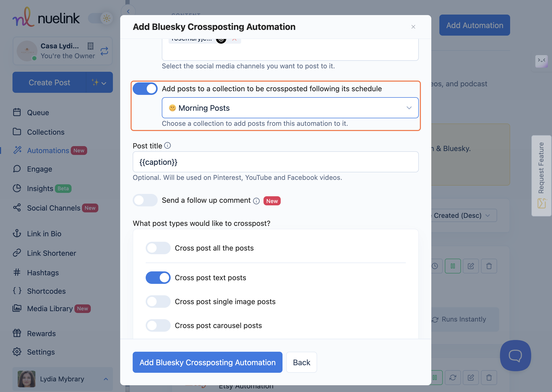
Task: Click the Back button
Action: click(301, 362)
